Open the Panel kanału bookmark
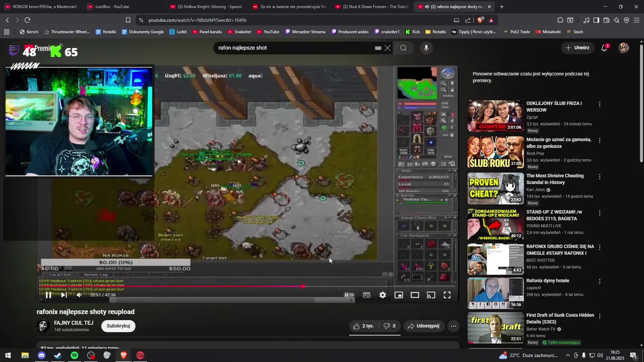 click(x=207, y=32)
